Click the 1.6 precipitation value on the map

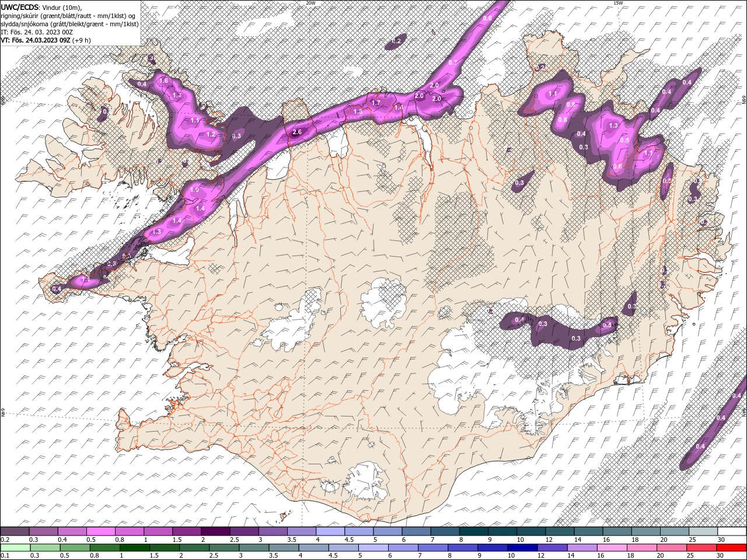(163, 81)
